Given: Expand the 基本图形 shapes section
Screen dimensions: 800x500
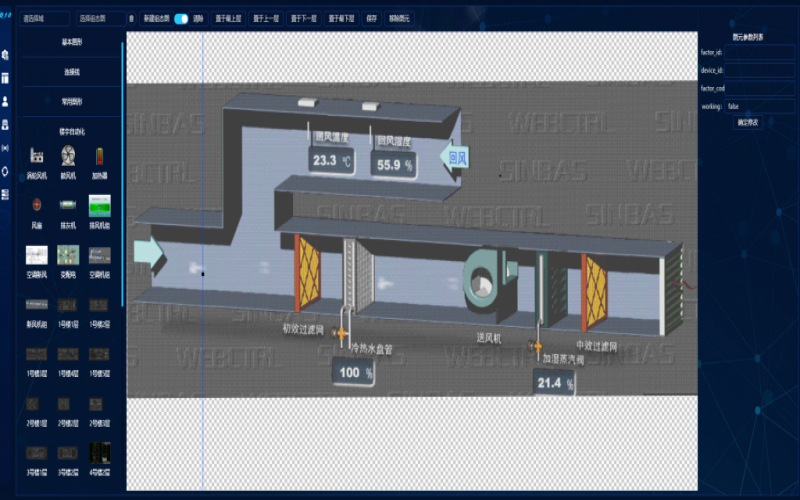Looking at the screenshot, I should [72, 44].
